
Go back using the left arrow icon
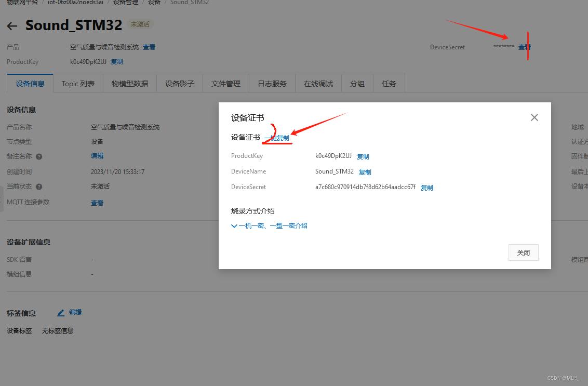[x=12, y=26]
